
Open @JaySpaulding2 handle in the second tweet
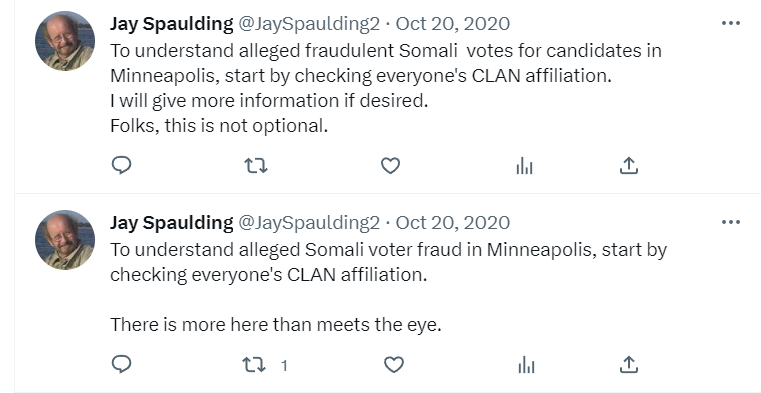point(309,223)
